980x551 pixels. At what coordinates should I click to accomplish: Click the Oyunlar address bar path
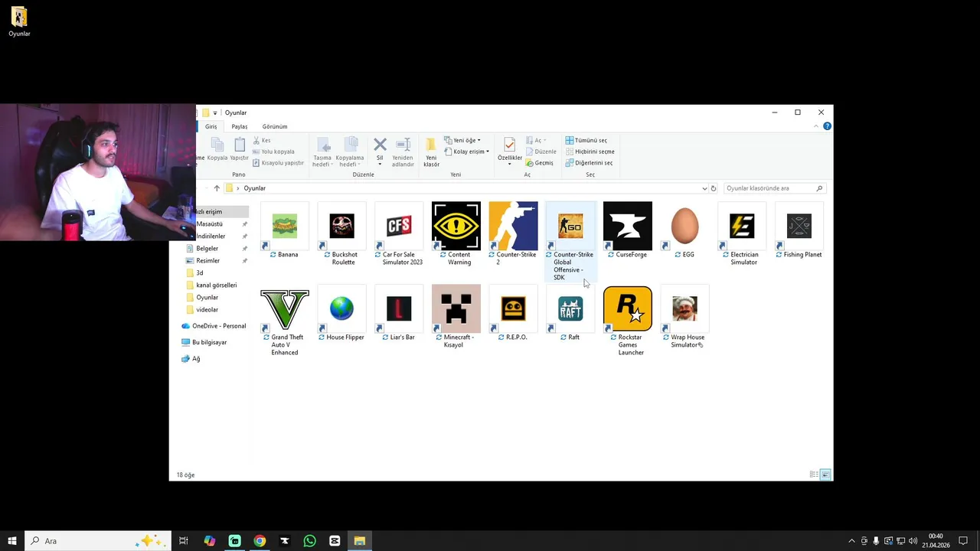[255, 188]
